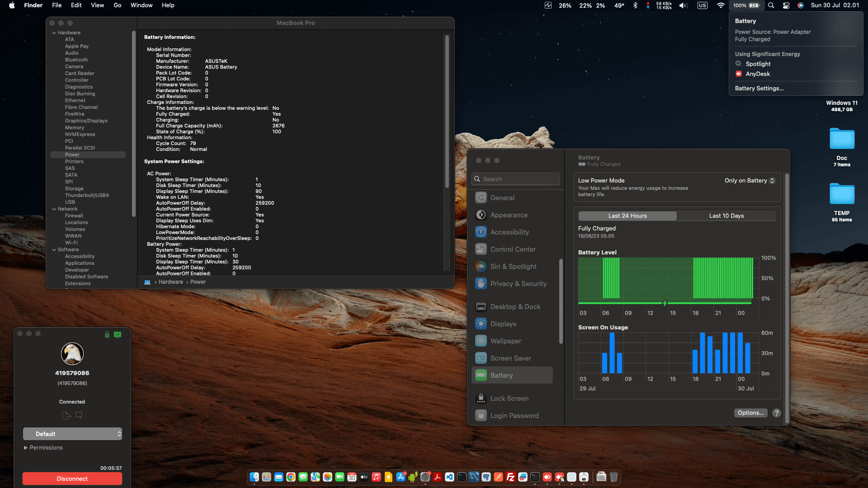Viewport: 868px width, 488px height.
Task: Open the View menu
Action: (98, 5)
